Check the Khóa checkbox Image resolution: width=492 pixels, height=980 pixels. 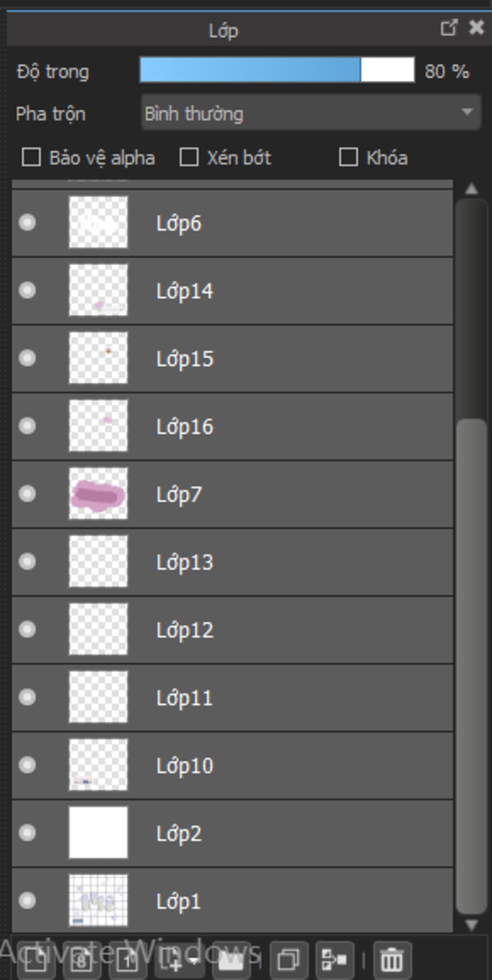pyautogui.click(x=348, y=157)
